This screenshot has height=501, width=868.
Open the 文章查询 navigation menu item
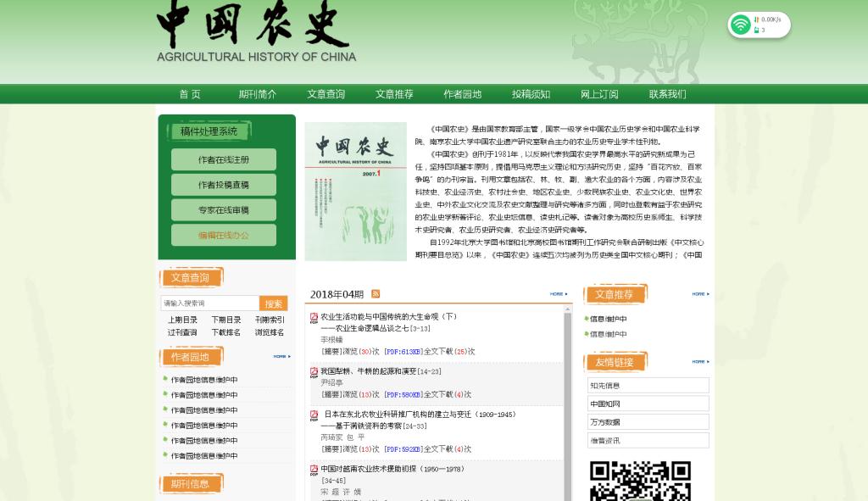click(x=326, y=94)
